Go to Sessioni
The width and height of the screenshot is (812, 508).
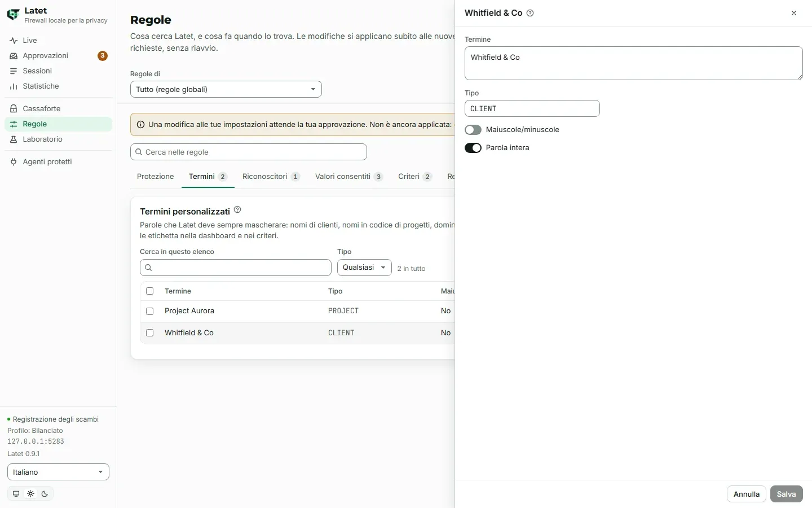pos(58,71)
